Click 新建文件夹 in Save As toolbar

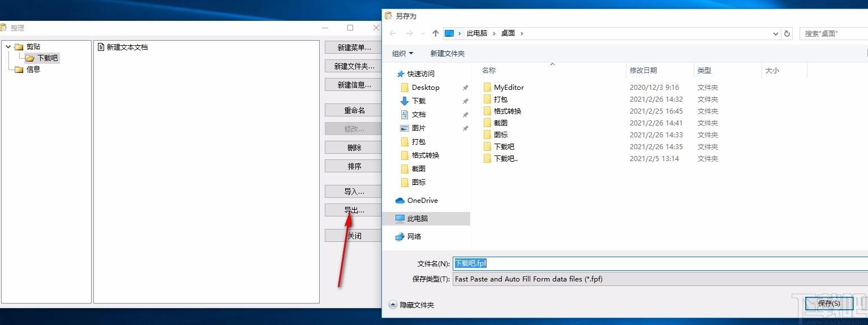pos(447,53)
